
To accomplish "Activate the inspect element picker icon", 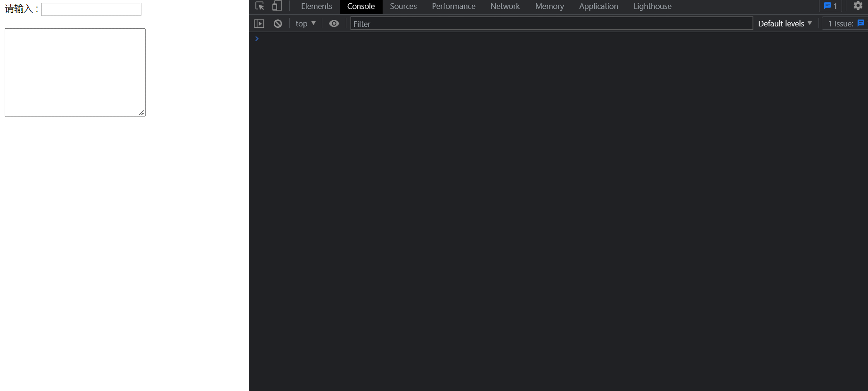I will (260, 6).
